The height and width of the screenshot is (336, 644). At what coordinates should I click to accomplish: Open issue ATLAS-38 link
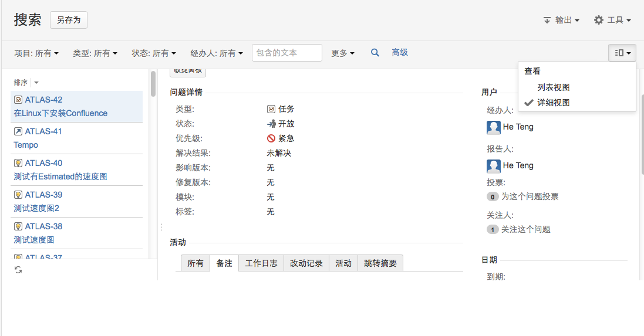pyautogui.click(x=43, y=226)
